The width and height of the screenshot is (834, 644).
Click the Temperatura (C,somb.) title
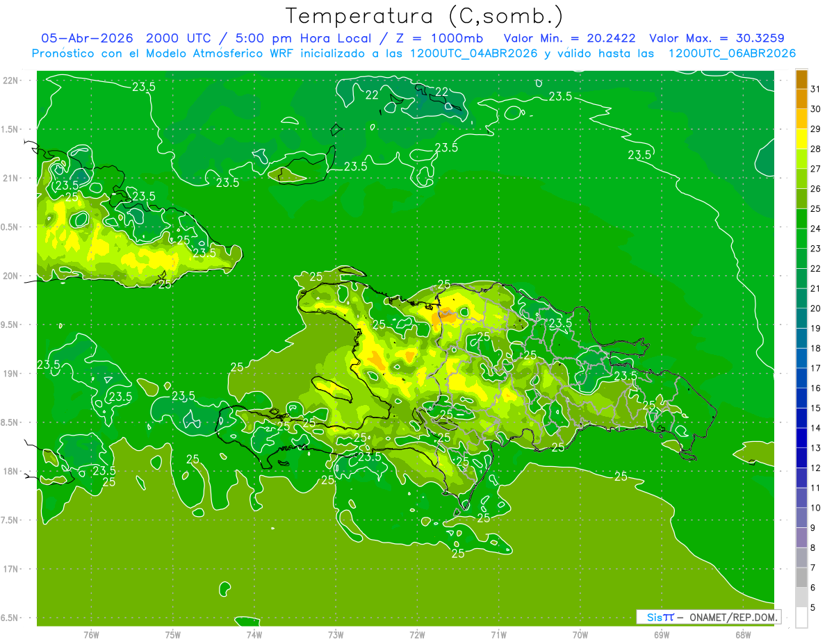click(x=425, y=16)
